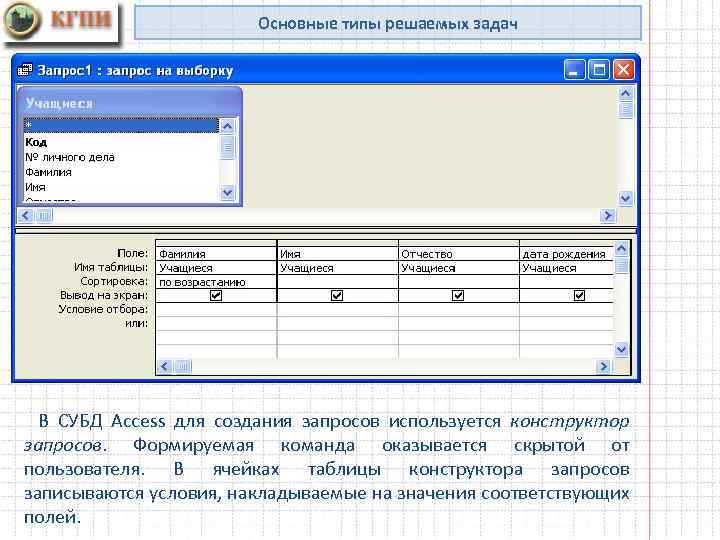This screenshot has height=540, width=720.
Task: Click Учащиеся table name under Фамилия
Action: 216,268
